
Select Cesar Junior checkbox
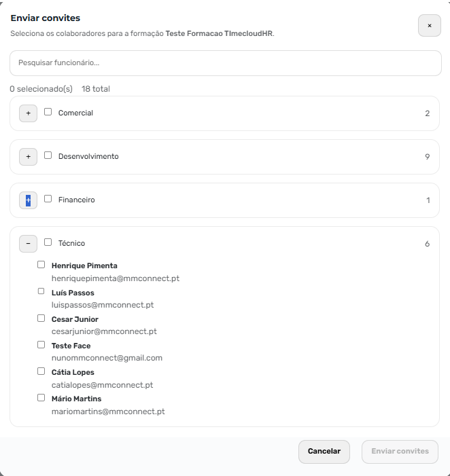(x=41, y=318)
